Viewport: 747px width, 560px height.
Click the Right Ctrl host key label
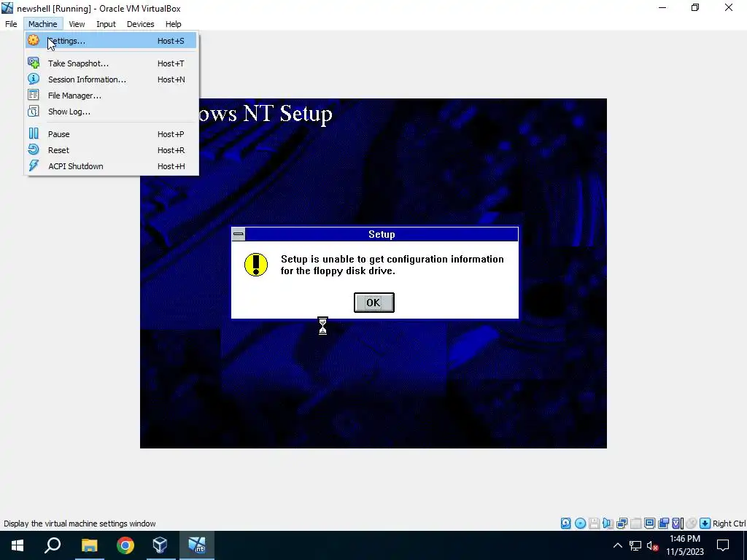click(x=729, y=524)
